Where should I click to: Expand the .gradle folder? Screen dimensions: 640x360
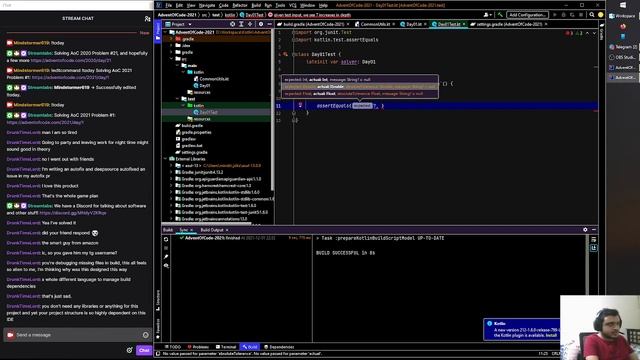click(171, 39)
